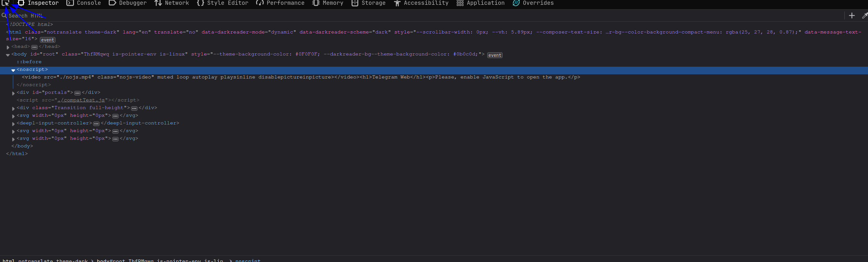
Task: Select the closing </noscript> tag row
Action: point(34,85)
